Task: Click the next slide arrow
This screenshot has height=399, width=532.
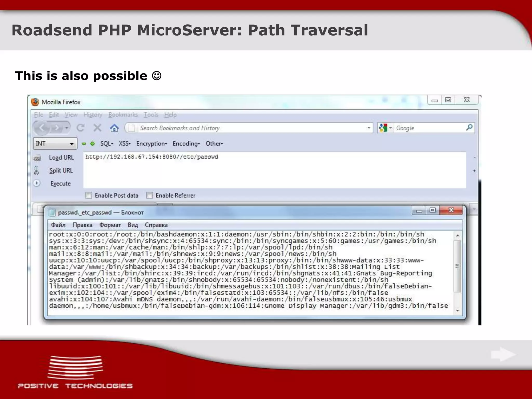Action: pos(503,354)
